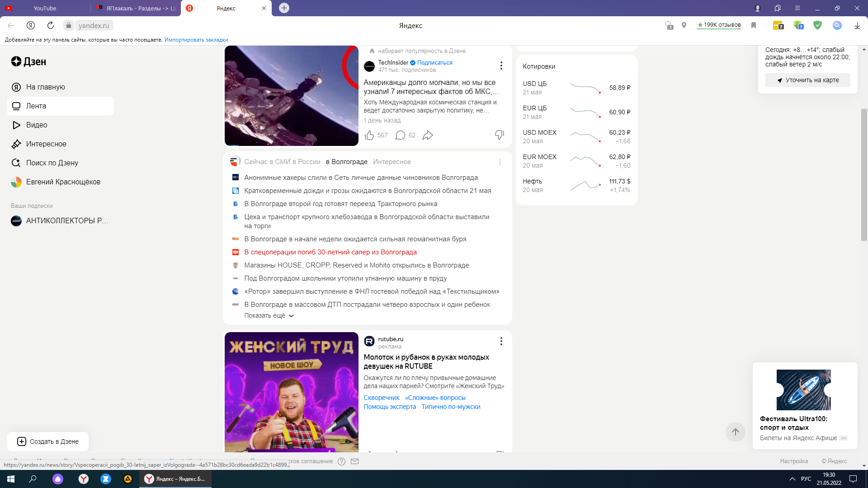The height and width of the screenshot is (488, 868).
Task: Open the Windows notification center
Action: (x=853, y=479)
